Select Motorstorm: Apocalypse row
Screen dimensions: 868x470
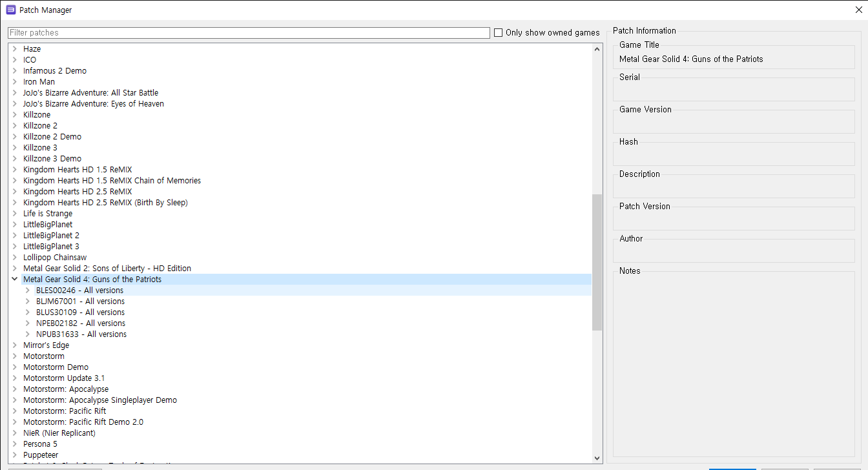[x=66, y=389]
